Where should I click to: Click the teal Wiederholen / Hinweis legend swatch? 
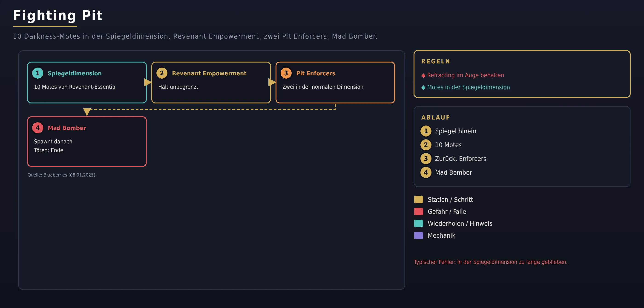pyautogui.click(x=419, y=224)
